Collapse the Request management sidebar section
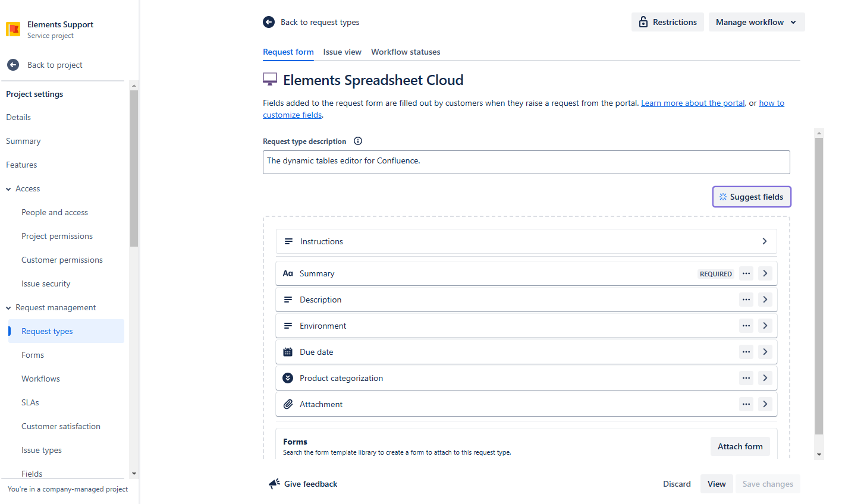This screenshot has width=864, height=504. [8, 308]
